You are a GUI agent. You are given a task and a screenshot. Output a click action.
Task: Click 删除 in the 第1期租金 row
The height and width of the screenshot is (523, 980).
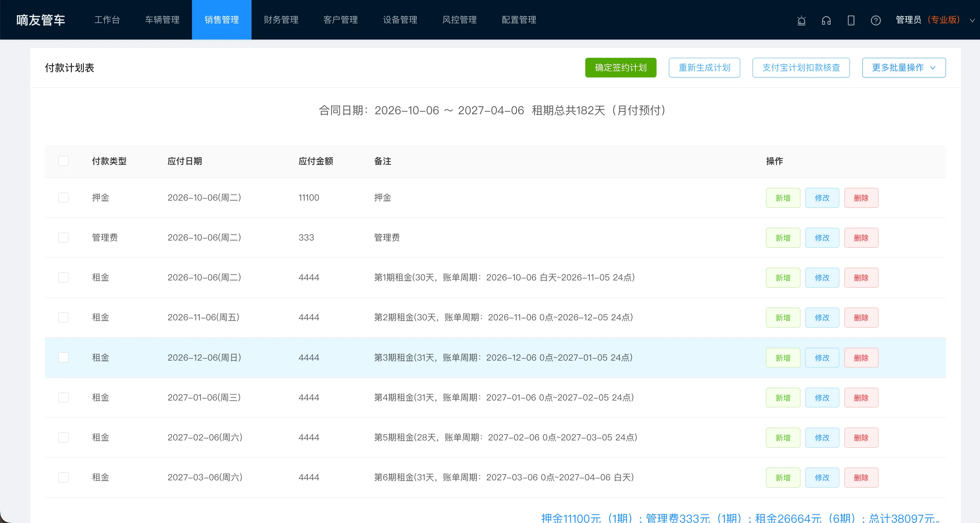(861, 278)
